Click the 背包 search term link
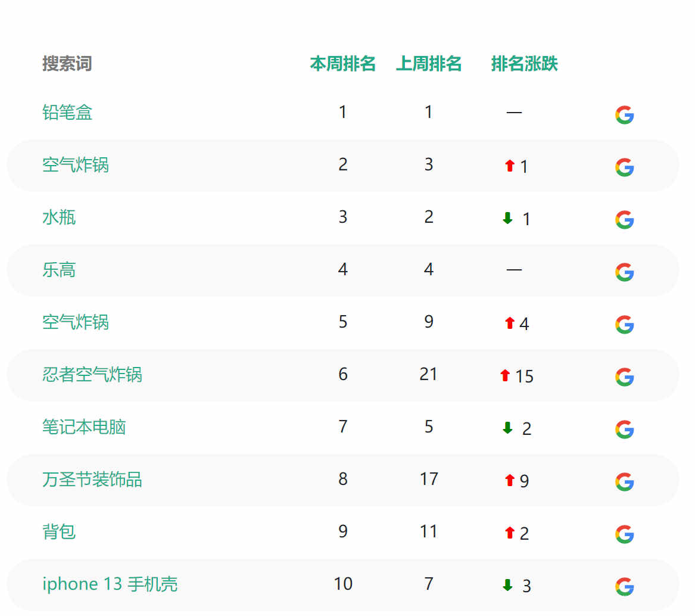Image resolution: width=695 pixels, height=616 pixels. pos(59,532)
